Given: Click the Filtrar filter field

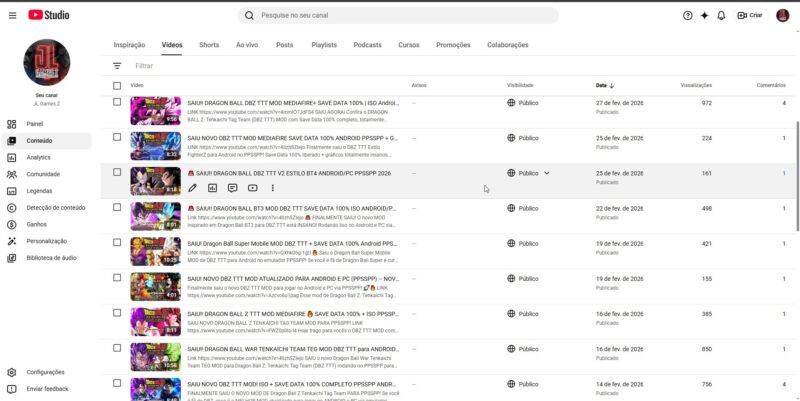Looking at the screenshot, I should (144, 66).
